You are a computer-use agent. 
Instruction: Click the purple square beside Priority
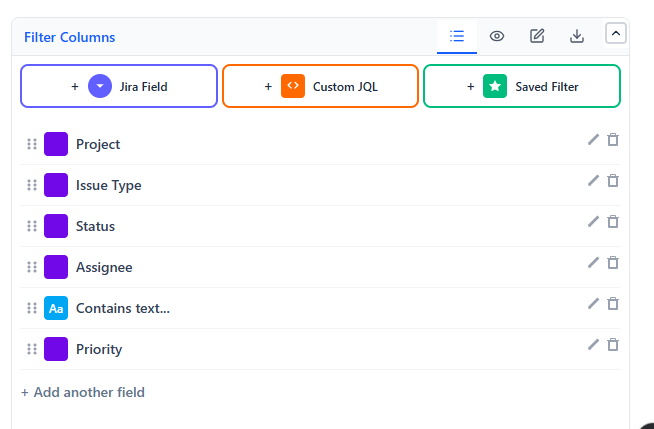click(x=56, y=349)
